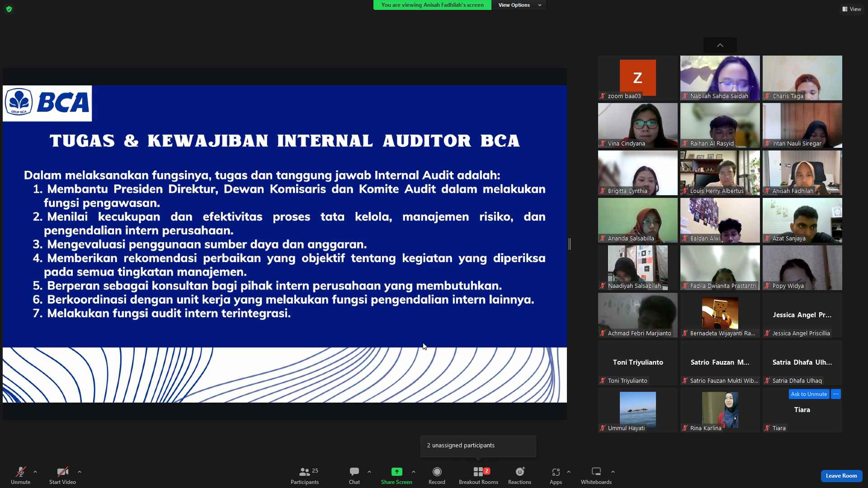Click the Participants icon in the toolbar

pos(305,472)
